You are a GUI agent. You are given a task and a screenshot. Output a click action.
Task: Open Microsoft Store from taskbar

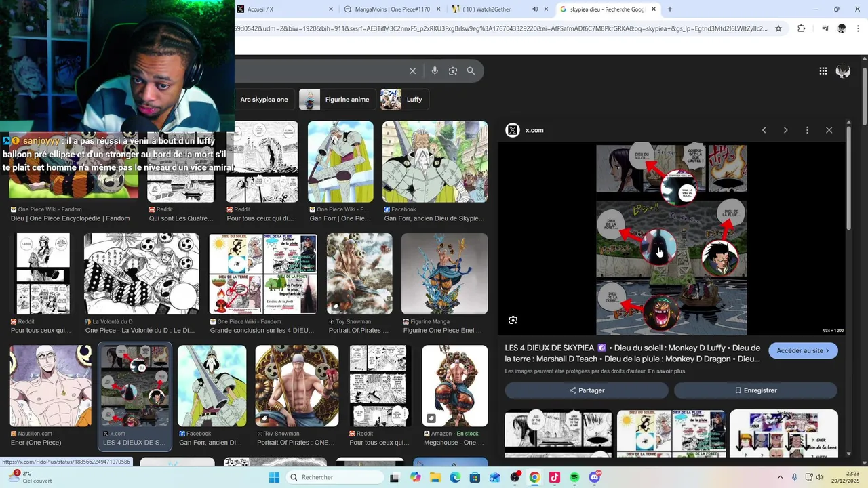[475, 477]
